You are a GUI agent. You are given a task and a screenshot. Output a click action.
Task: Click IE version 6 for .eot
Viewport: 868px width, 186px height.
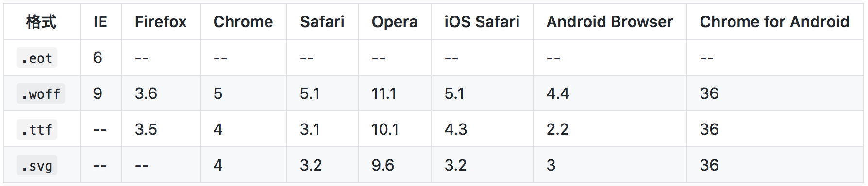[98, 58]
